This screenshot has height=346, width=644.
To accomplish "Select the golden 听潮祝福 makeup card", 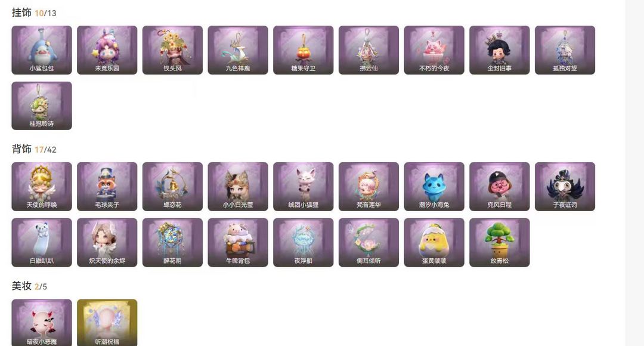I will [x=107, y=323].
